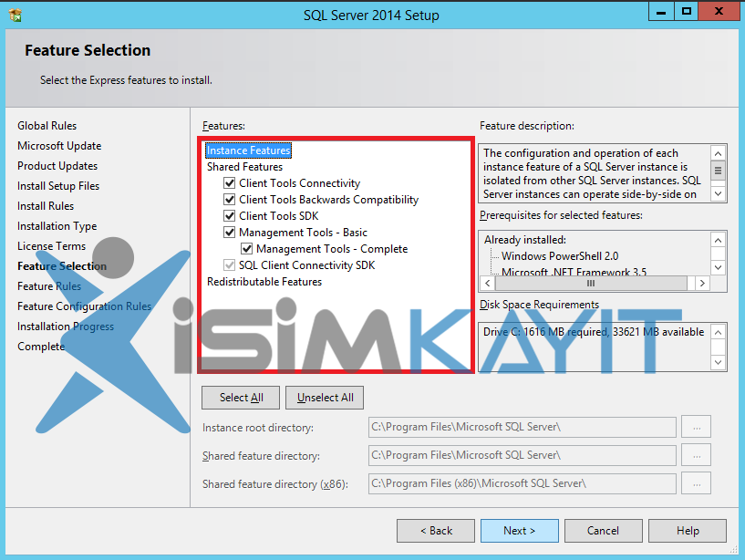Select the Instance Features tree node
This screenshot has width=745, height=560.
pos(249,150)
